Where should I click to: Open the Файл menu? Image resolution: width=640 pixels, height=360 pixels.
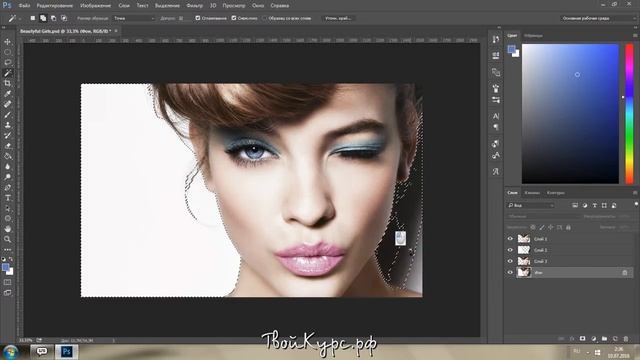point(24,6)
